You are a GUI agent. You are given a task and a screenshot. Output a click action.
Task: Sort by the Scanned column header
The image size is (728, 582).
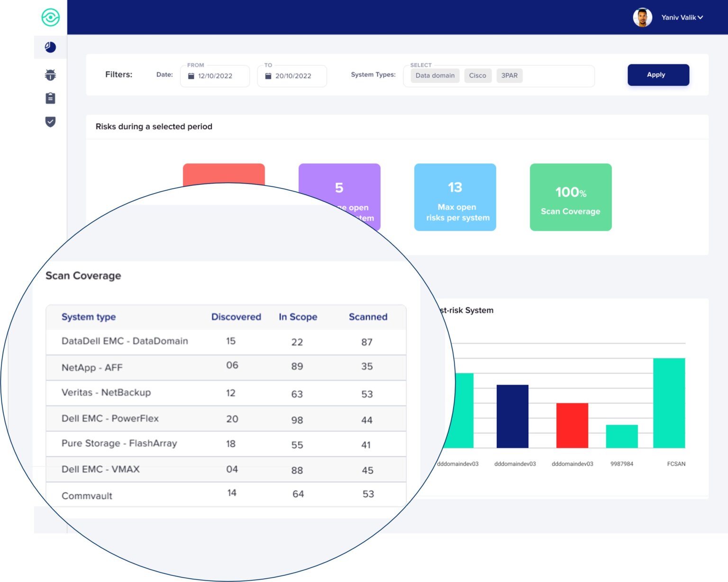368,317
